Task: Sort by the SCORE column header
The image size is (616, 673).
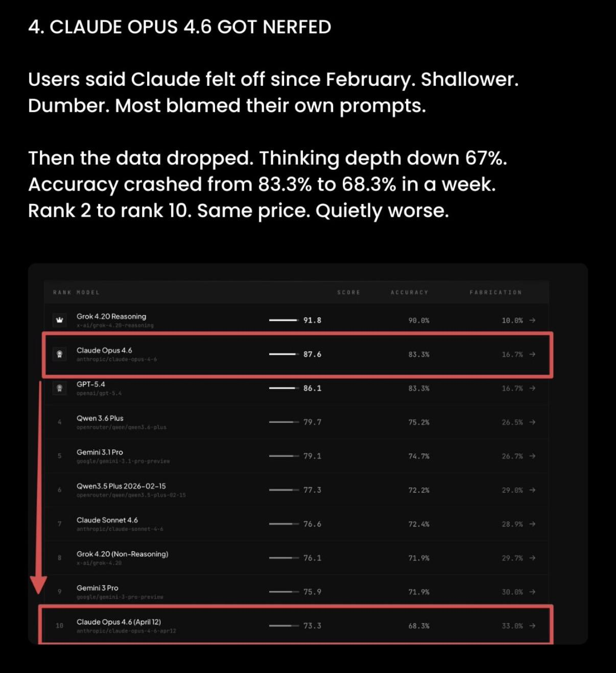Action: pyautogui.click(x=349, y=292)
